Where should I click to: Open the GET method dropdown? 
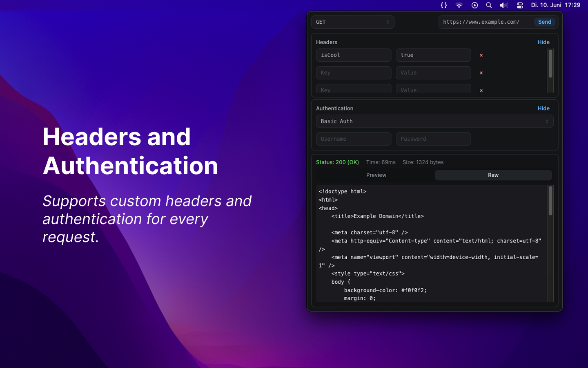(x=353, y=22)
